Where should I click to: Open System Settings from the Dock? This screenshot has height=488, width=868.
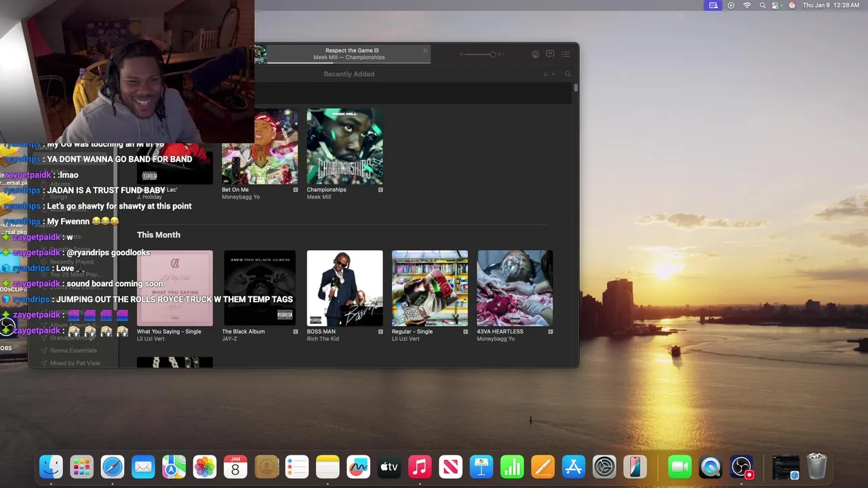[x=604, y=466]
